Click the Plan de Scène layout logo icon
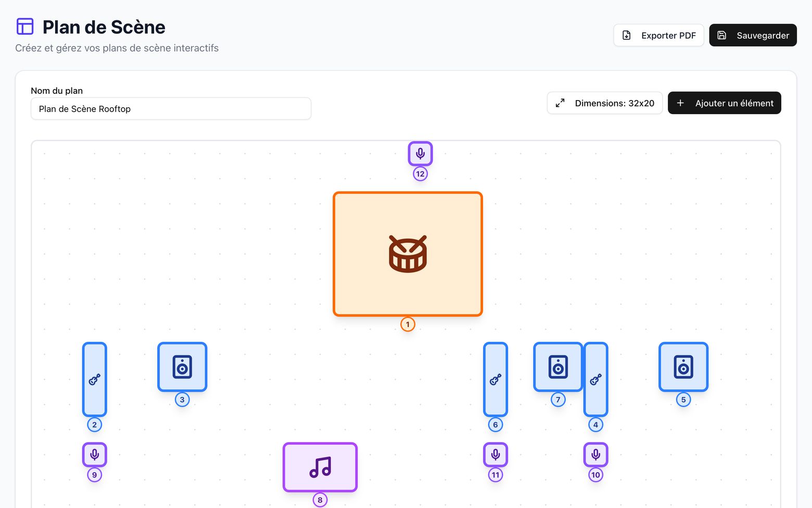Viewport: 812px width, 508px height. click(25, 27)
